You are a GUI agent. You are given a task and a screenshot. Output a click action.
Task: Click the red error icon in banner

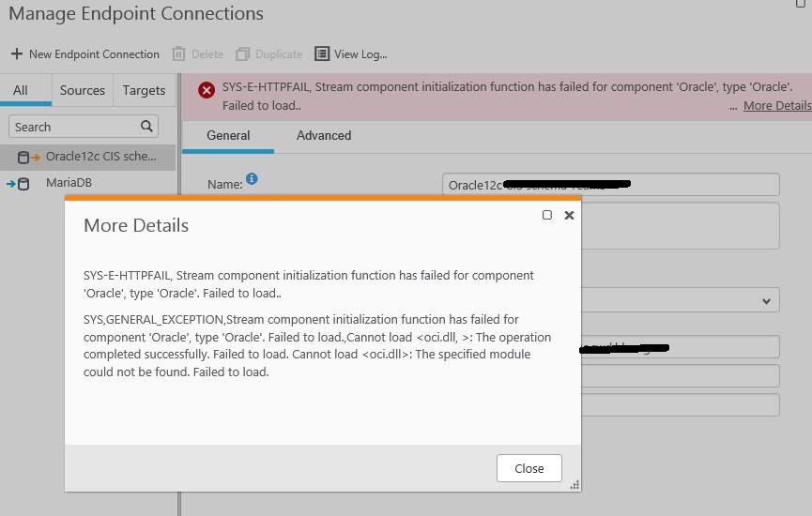pyautogui.click(x=206, y=90)
